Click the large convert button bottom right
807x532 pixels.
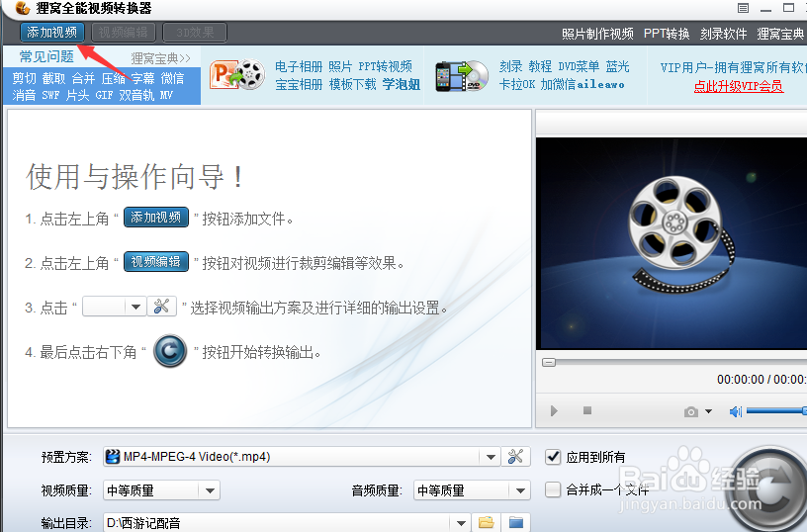pyautogui.click(x=768, y=489)
